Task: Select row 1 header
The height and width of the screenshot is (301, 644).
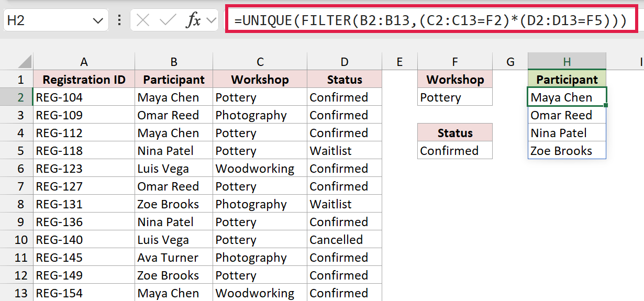Action: (x=17, y=80)
